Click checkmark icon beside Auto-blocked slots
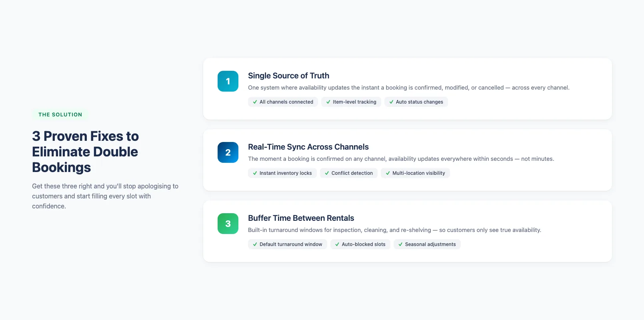Screen dimensions: 644x320 337,244
